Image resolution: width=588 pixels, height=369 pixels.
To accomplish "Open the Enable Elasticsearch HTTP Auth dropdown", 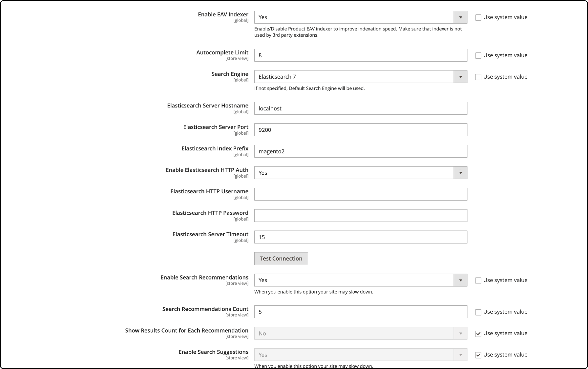I will (x=361, y=173).
